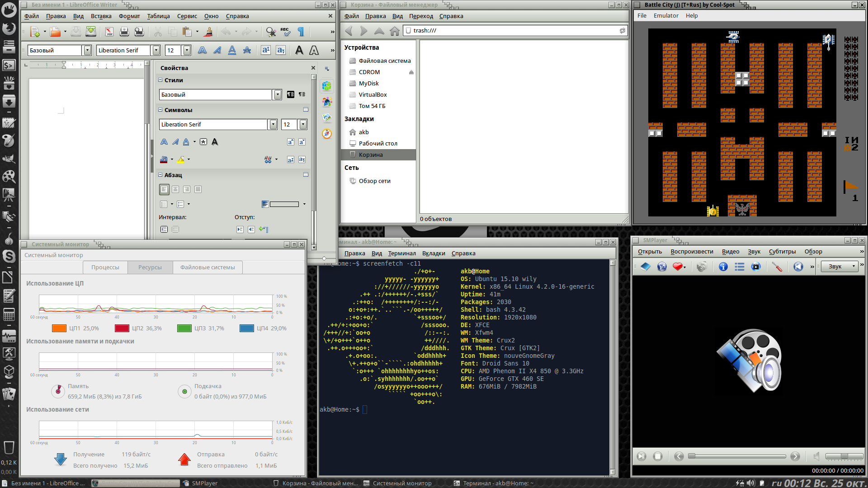Click the SMPlayer volume slider
The width and height of the screenshot is (868, 488).
pyautogui.click(x=844, y=456)
